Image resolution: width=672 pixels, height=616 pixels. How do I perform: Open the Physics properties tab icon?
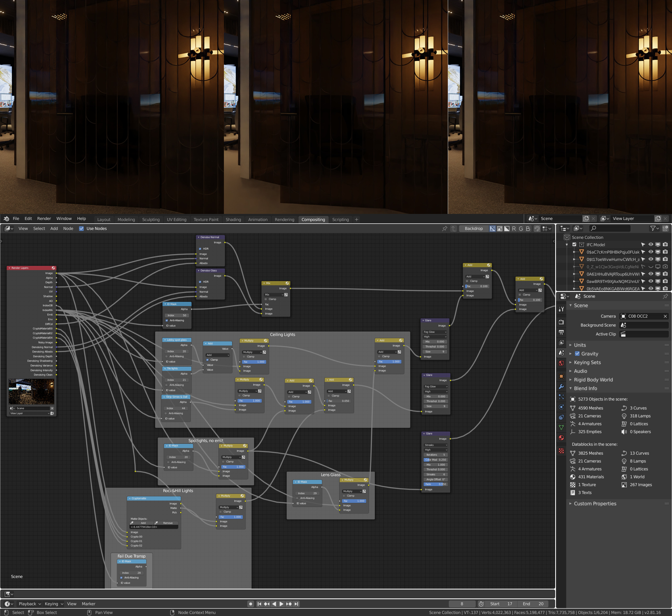click(x=561, y=407)
